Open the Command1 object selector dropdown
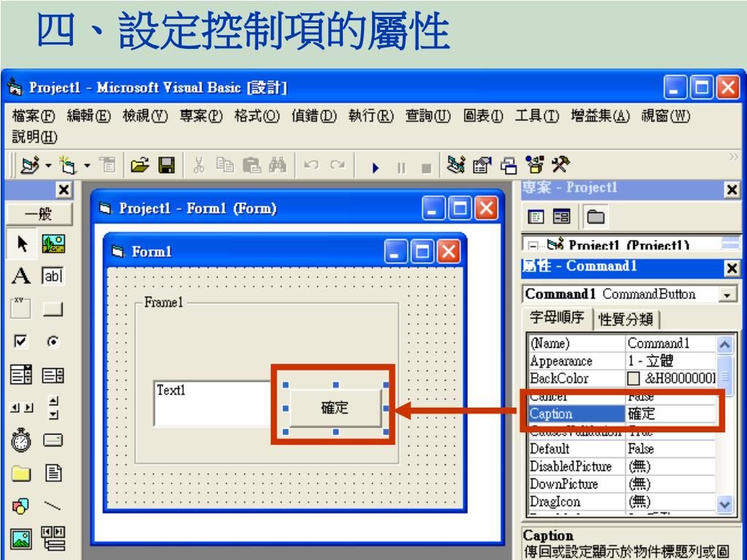This screenshot has width=747, height=560. (727, 295)
